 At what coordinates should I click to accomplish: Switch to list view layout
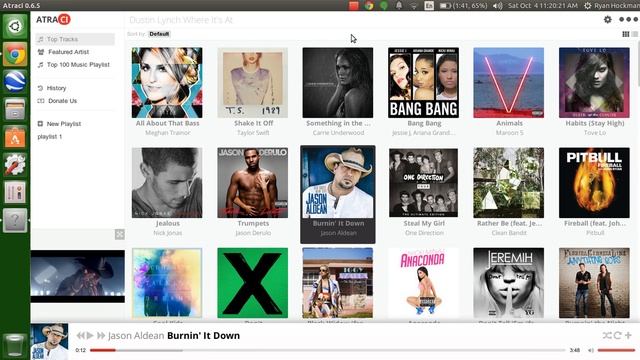635,34
